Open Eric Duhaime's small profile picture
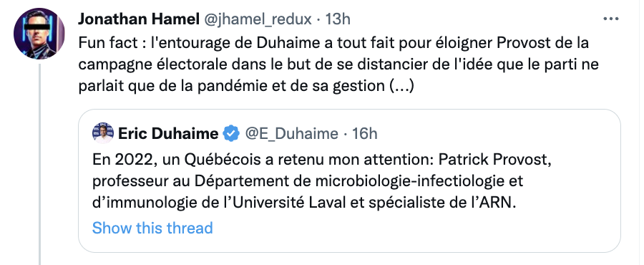The width and height of the screenshot is (644, 265). click(x=102, y=133)
